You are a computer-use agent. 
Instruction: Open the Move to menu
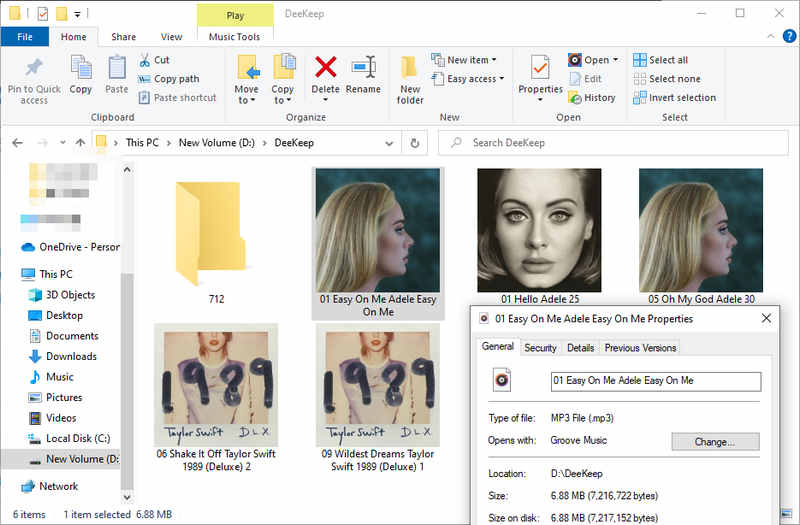(247, 80)
